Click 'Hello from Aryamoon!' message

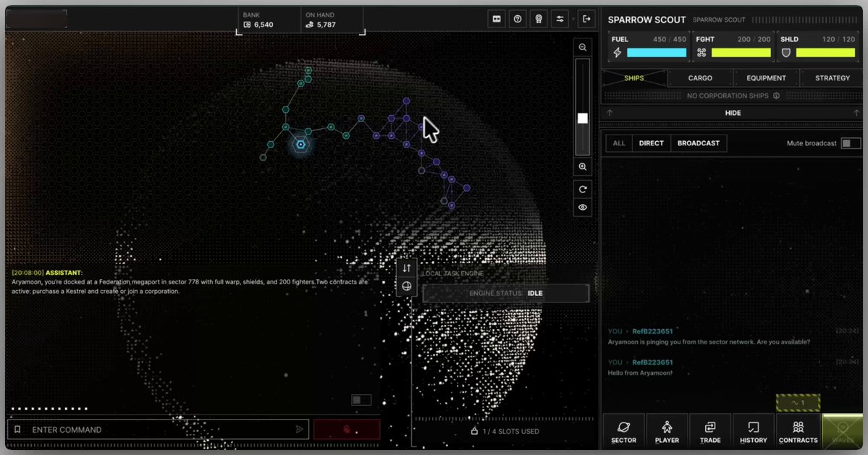click(x=640, y=373)
